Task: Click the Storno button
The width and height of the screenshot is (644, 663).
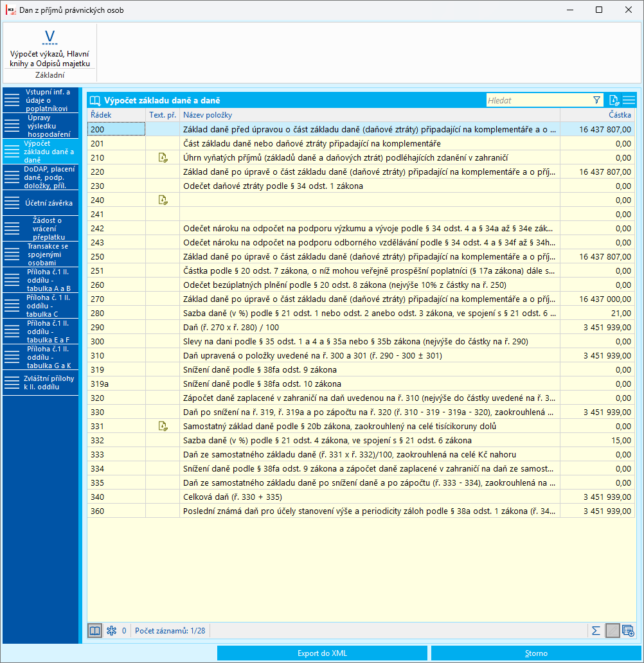Action: [536, 653]
